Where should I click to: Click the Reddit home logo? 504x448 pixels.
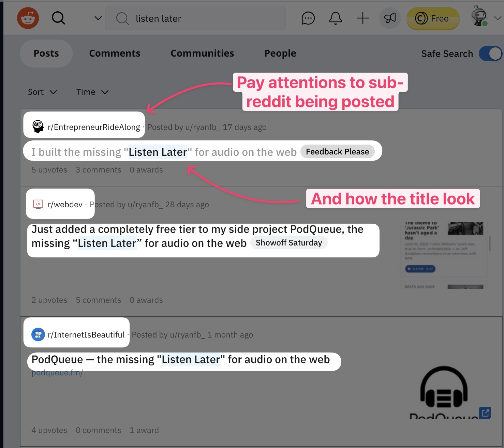click(x=28, y=18)
